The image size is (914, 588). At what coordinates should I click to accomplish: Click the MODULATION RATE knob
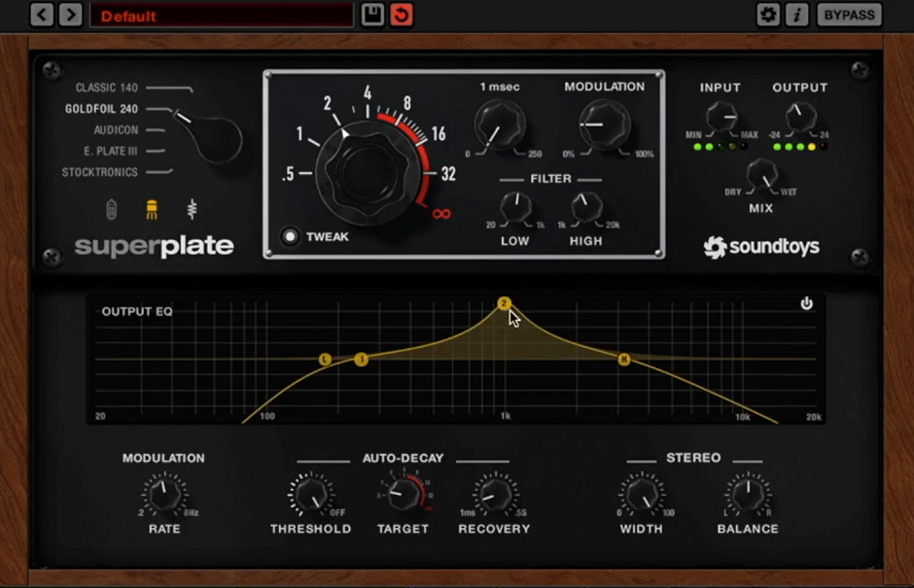coord(163,494)
